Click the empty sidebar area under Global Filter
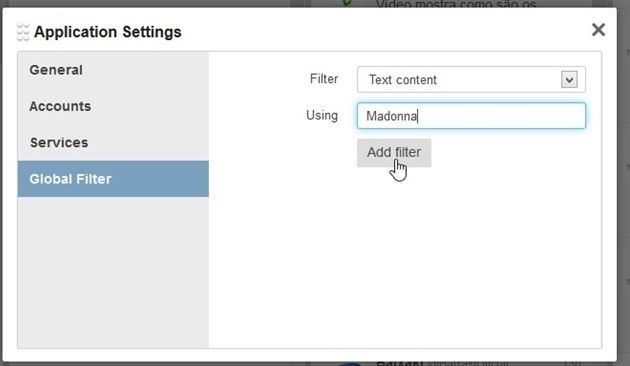Image resolution: width=630 pixels, height=366 pixels. coord(113,272)
